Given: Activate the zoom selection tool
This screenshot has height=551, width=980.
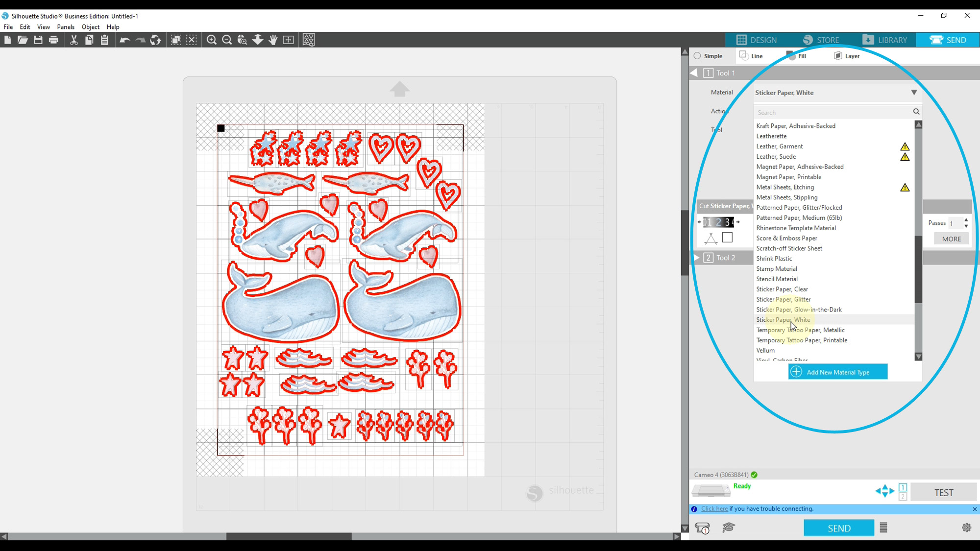Looking at the screenshot, I should (x=242, y=40).
